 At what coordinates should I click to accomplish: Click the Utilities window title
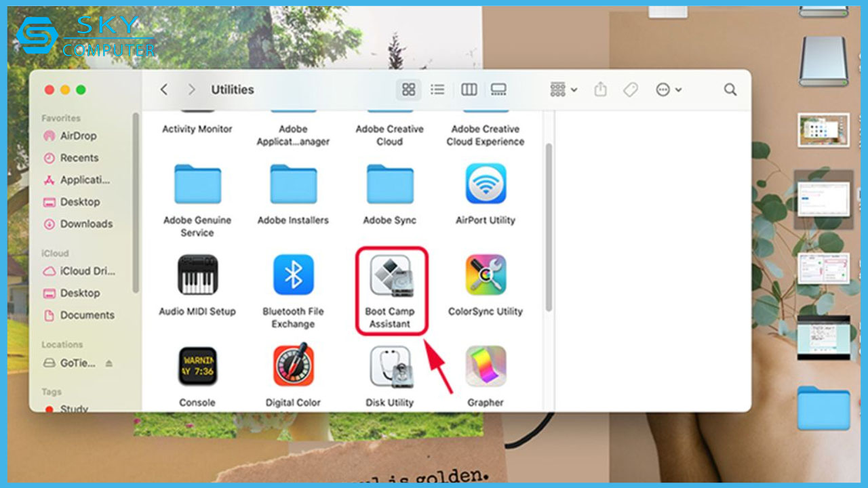(233, 89)
